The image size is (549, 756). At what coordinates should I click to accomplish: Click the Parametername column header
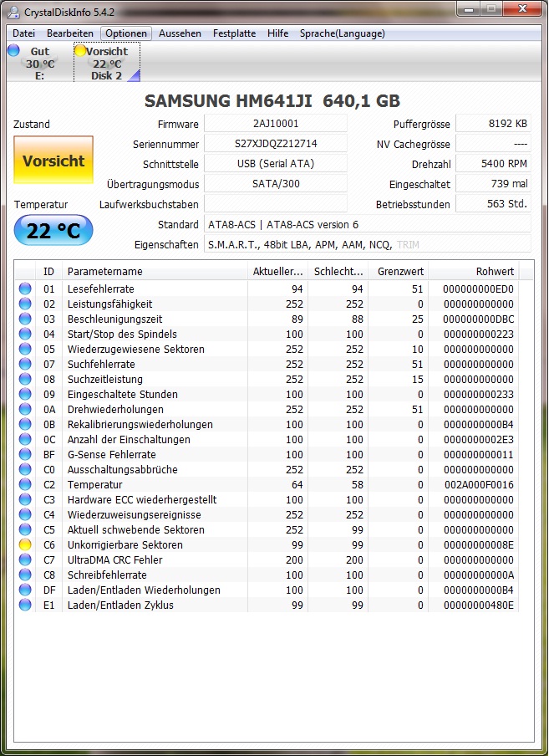tap(155, 272)
